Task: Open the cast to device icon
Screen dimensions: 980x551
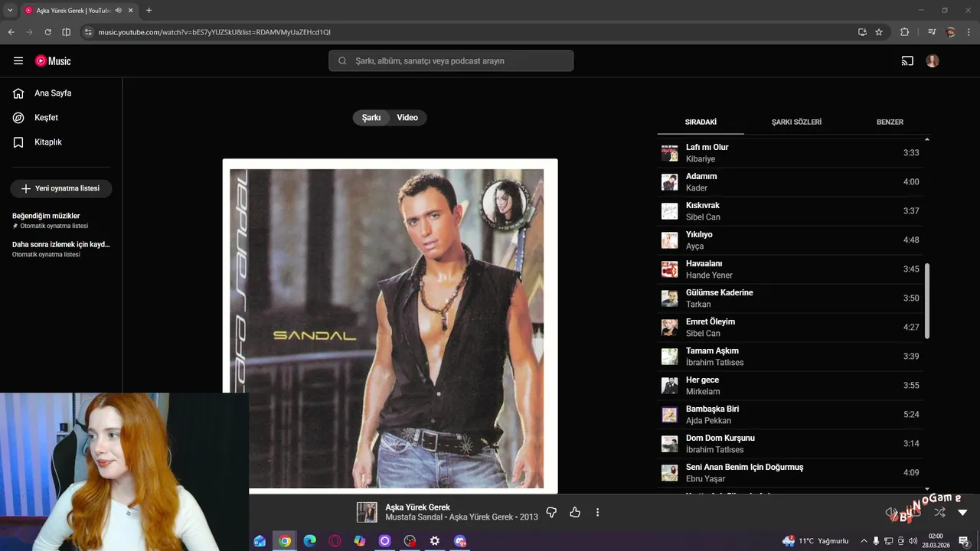Action: pyautogui.click(x=907, y=61)
